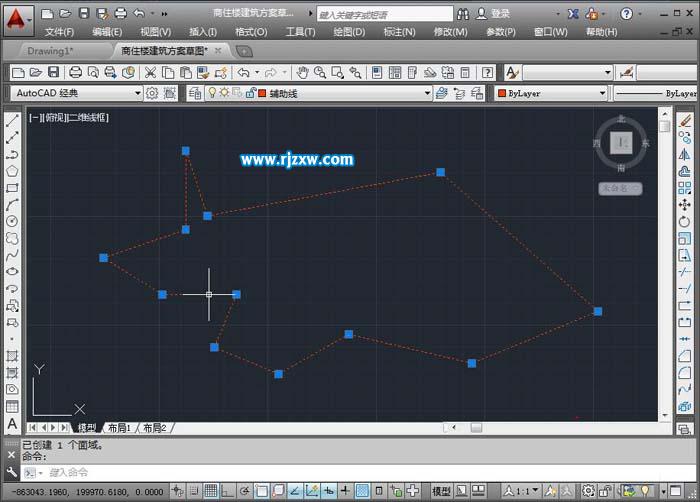Open the 文件(F) menu
The height and width of the screenshot is (502, 700).
pyautogui.click(x=59, y=32)
